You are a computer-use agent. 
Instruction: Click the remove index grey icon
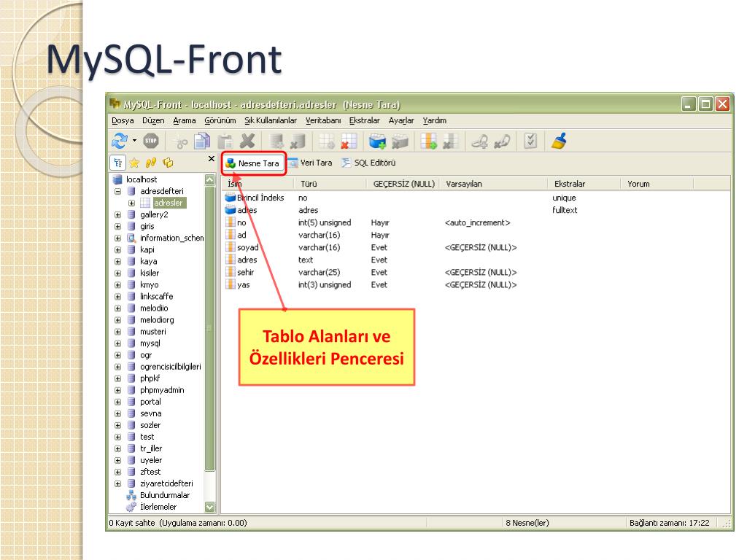coord(400,141)
